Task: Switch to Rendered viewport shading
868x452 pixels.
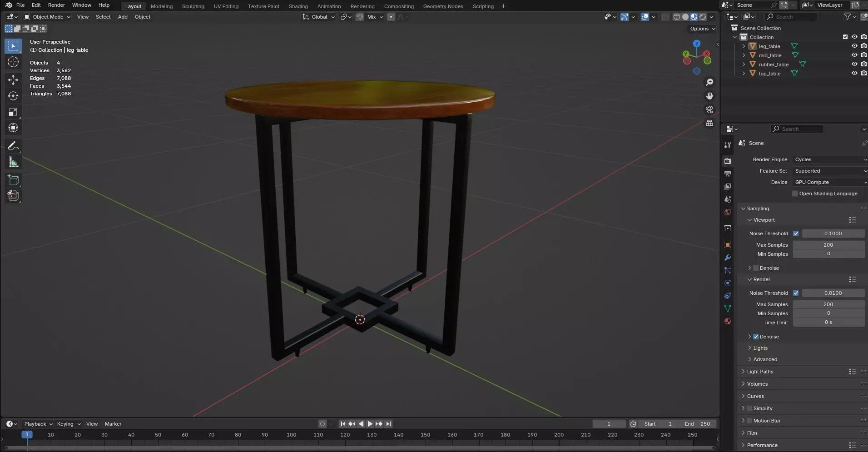Action: 703,17
